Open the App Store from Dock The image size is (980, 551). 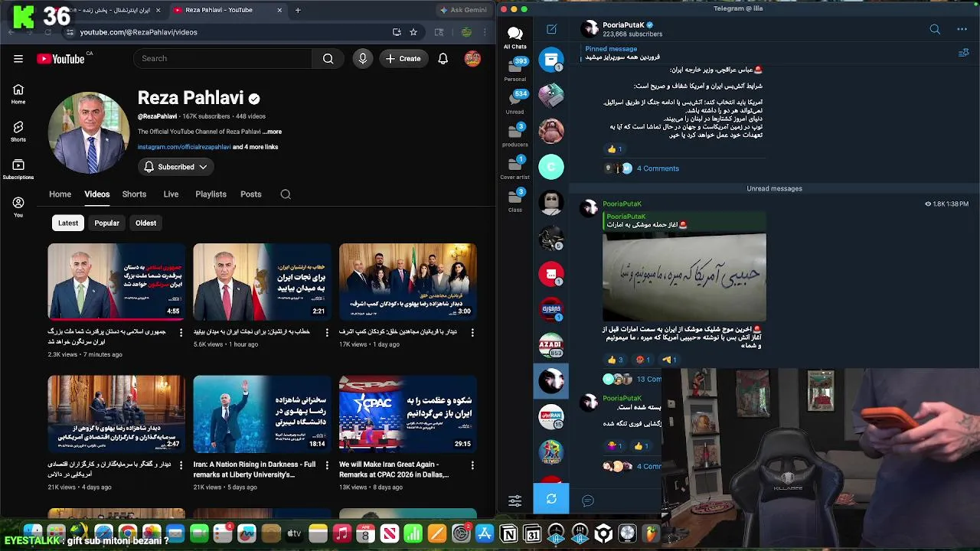pos(485,534)
